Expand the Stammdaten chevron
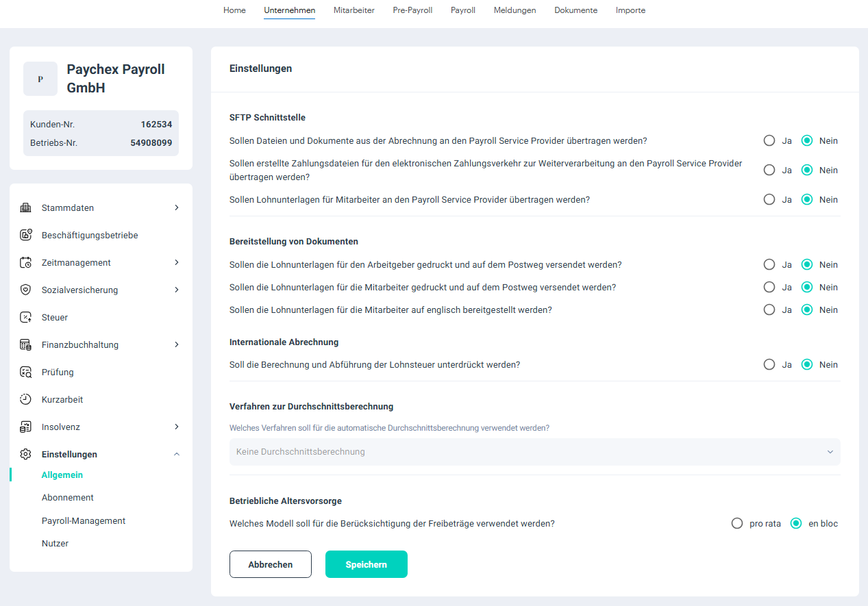868x606 pixels. (177, 207)
